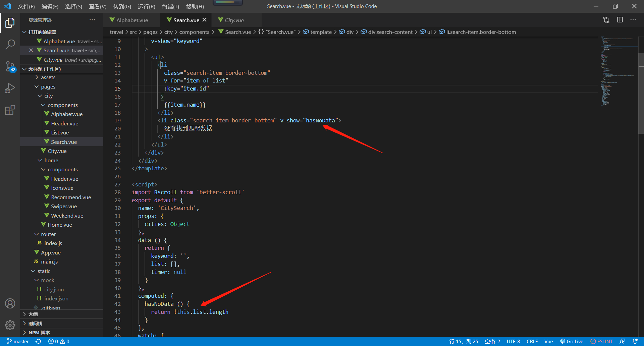Viewport: 644px width, 346px height.
Task: Open errors and warnings count in status bar
Action: 59,341
